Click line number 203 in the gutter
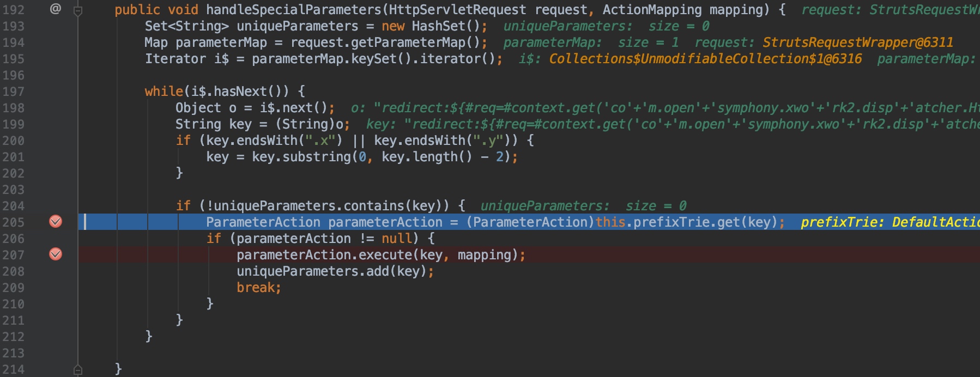The height and width of the screenshot is (377, 980). [x=14, y=190]
